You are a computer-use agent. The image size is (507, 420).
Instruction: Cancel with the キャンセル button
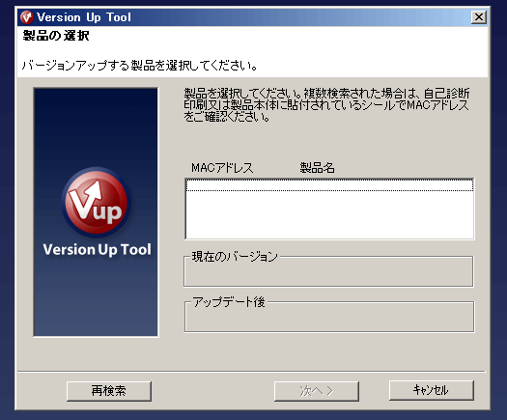pyautogui.click(x=432, y=390)
